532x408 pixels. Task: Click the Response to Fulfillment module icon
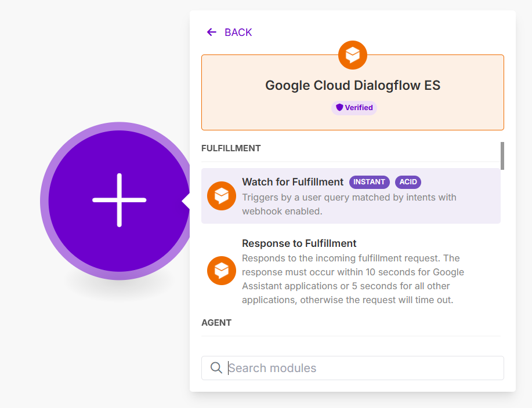[222, 271]
